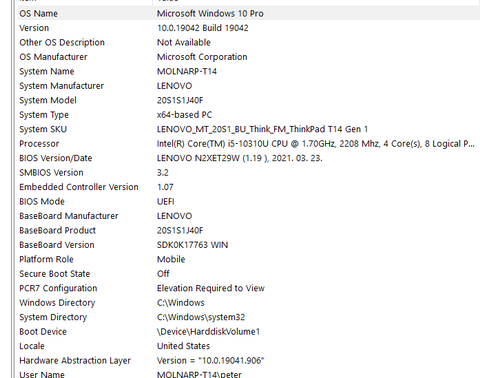480x378 pixels.
Task: Select the Boot Device row
Action: pyautogui.click(x=249, y=332)
